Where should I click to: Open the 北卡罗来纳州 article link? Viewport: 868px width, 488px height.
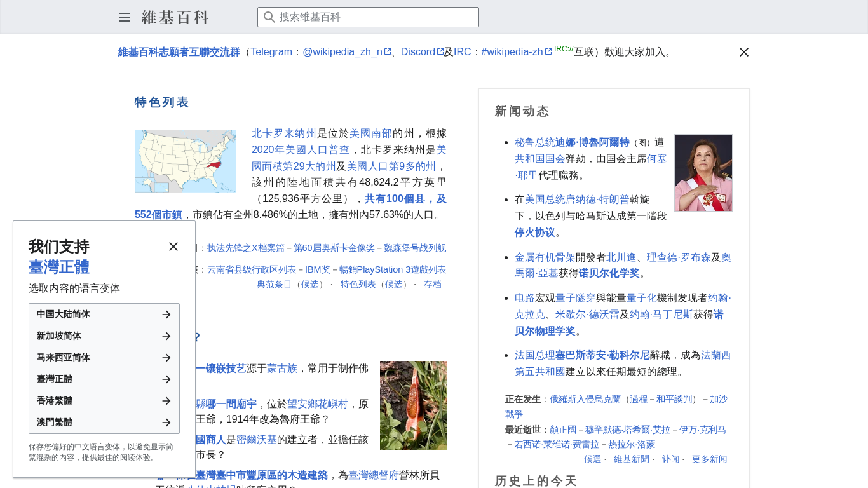point(284,133)
